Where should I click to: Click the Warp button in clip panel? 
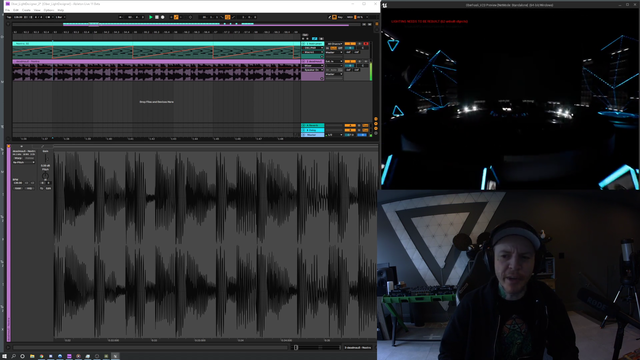pos(18,158)
